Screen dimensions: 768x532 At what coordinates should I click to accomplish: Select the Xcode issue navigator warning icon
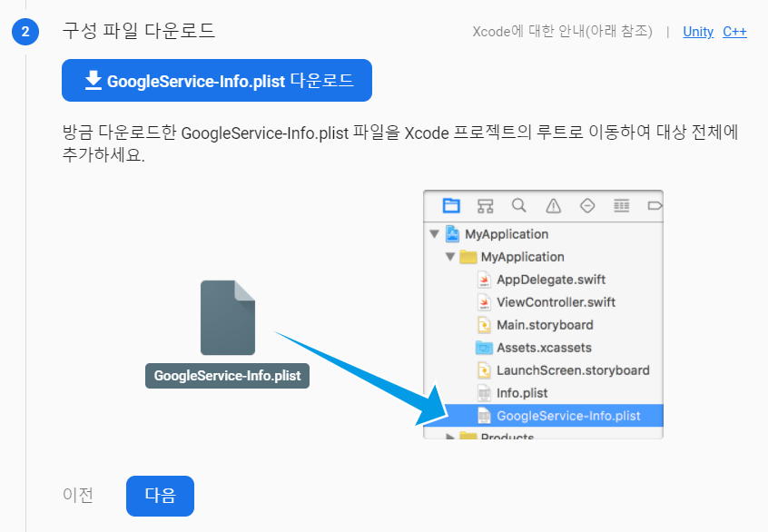pyautogui.click(x=554, y=206)
